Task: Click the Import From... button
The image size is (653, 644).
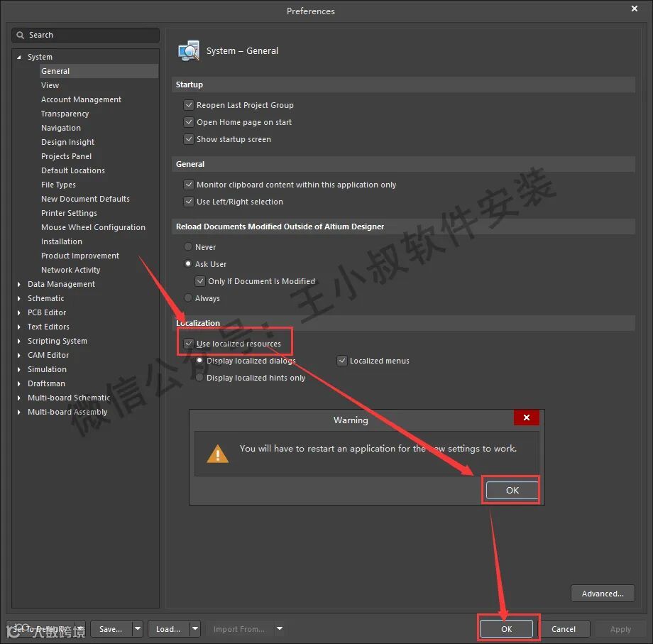Action: pyautogui.click(x=239, y=629)
